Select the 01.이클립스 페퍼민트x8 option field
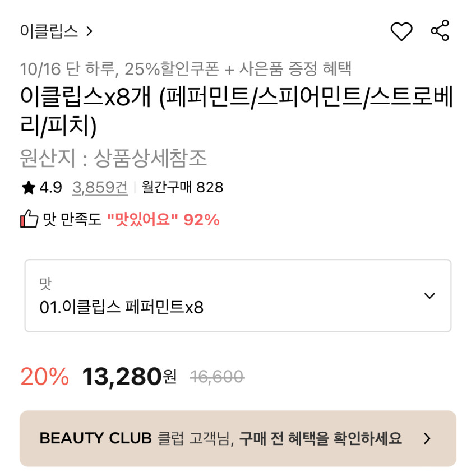 coord(122,307)
